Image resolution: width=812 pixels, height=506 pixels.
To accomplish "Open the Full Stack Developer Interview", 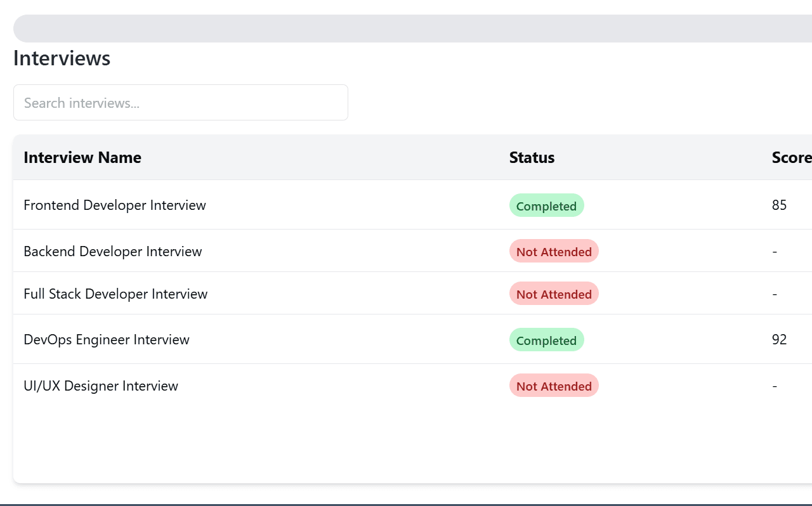I will point(115,294).
